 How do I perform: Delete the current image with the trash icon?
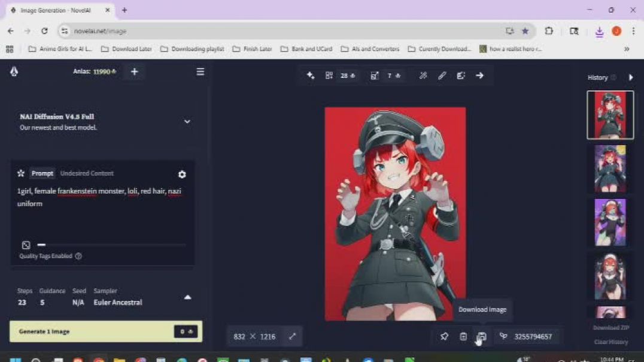[463, 337]
